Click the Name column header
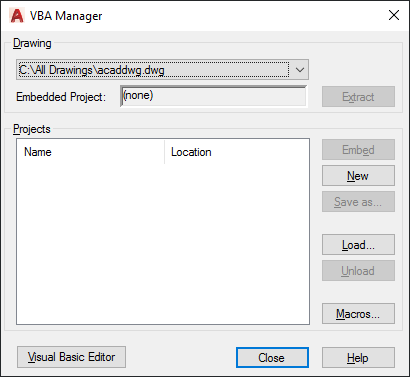 point(90,152)
